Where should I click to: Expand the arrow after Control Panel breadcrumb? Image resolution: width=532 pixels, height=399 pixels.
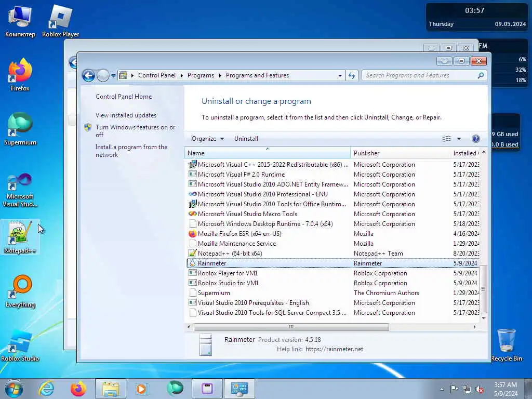(181, 75)
